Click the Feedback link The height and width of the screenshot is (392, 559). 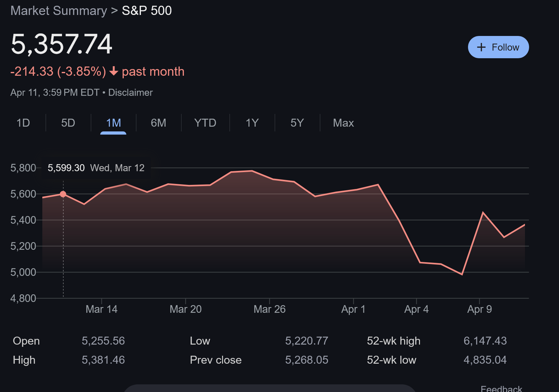(x=501, y=388)
